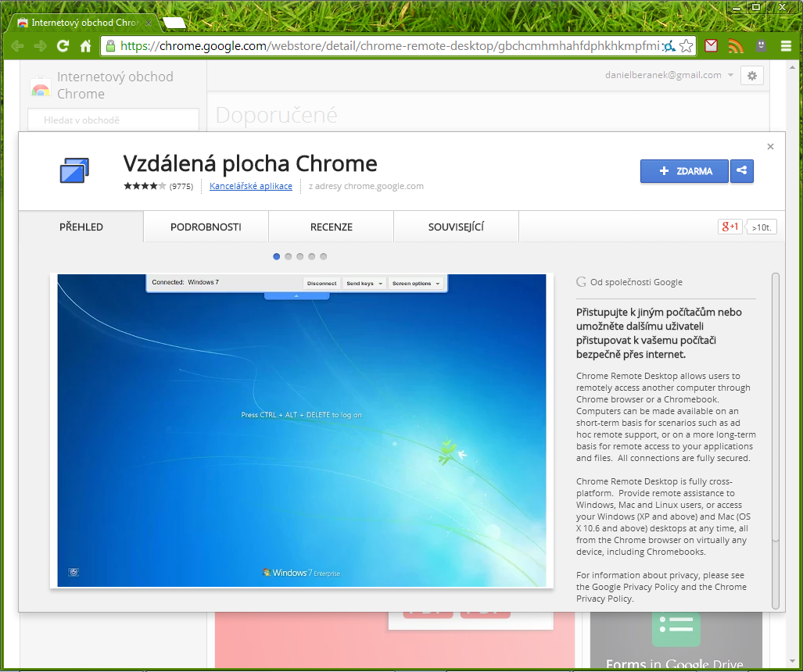This screenshot has height=672, width=803.
Task: Click the translate icon in address bar
Action: click(669, 47)
